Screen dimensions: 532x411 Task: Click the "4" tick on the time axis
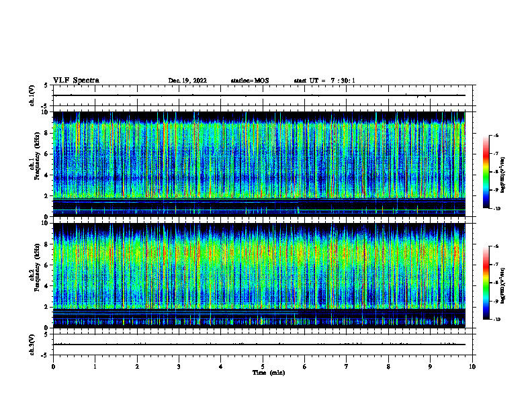tap(221, 367)
